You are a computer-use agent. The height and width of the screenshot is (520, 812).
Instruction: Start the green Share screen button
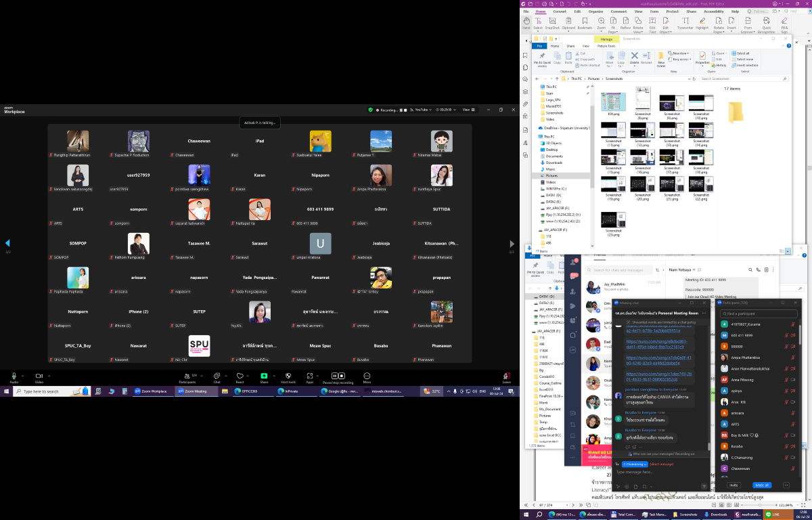tap(264, 377)
